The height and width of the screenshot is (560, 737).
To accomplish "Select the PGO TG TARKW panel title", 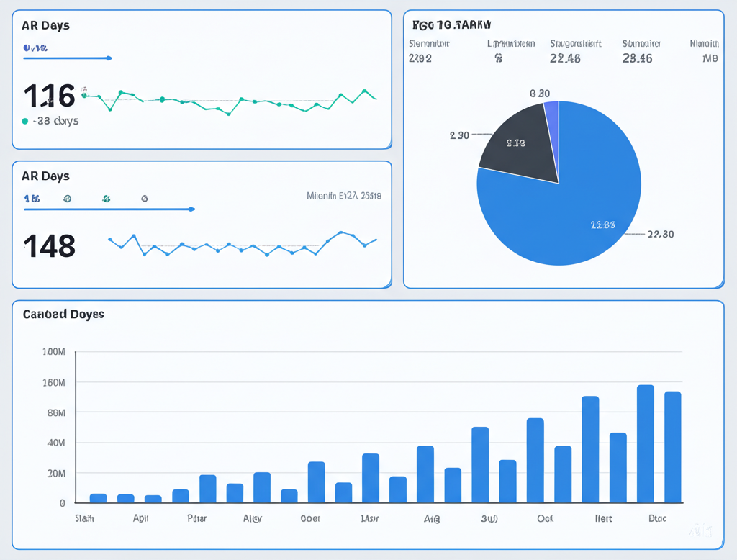I will coord(452,24).
